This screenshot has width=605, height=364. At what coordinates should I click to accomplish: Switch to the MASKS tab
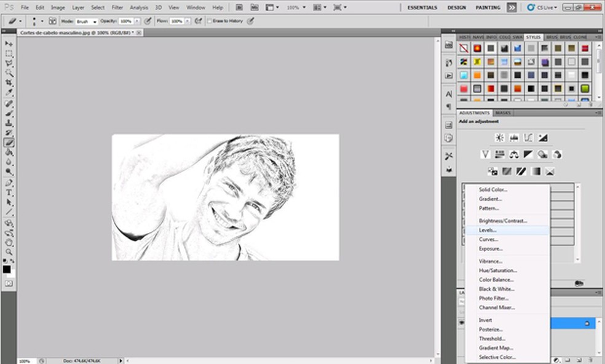(x=503, y=113)
